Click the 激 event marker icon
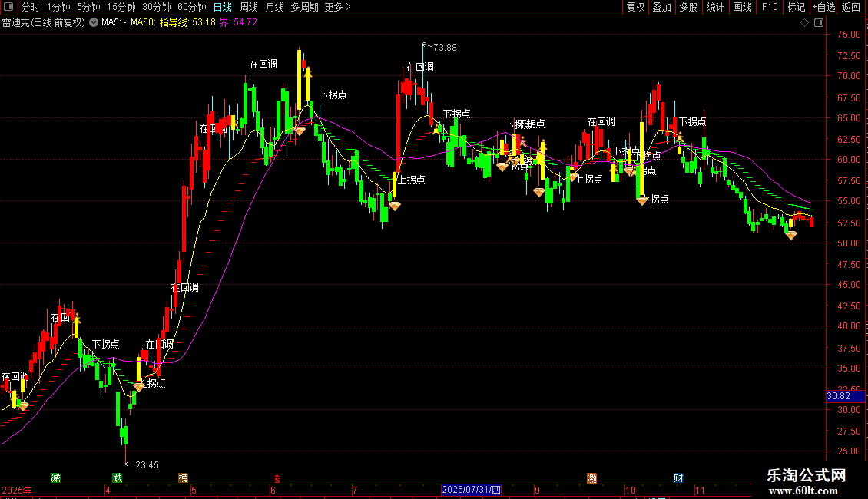Viewport: 868px width, 499px height. pos(591,478)
